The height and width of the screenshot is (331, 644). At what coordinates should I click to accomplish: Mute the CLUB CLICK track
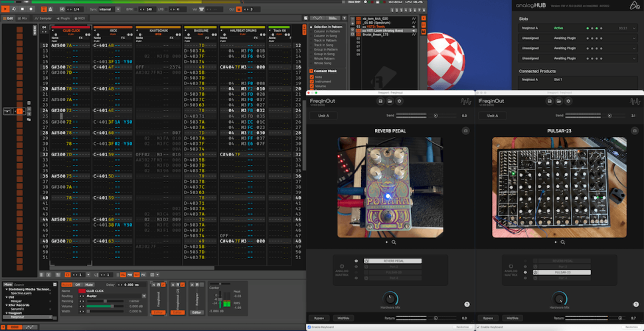pos(89,284)
